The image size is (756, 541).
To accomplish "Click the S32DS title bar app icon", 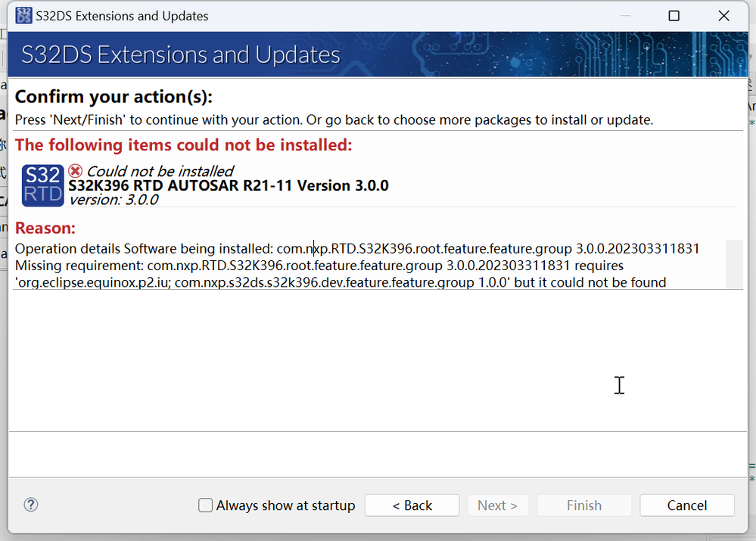I will [x=23, y=15].
